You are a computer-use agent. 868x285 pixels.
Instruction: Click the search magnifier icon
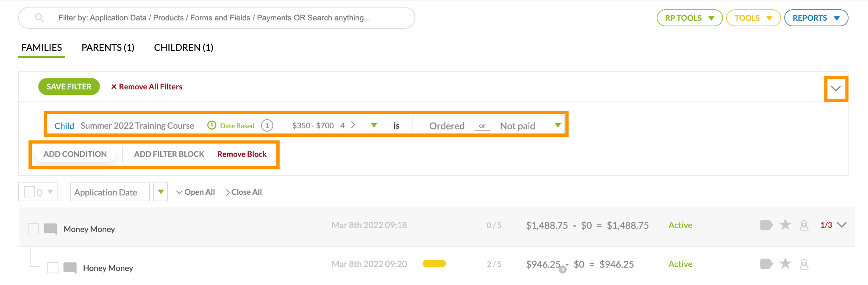click(39, 18)
